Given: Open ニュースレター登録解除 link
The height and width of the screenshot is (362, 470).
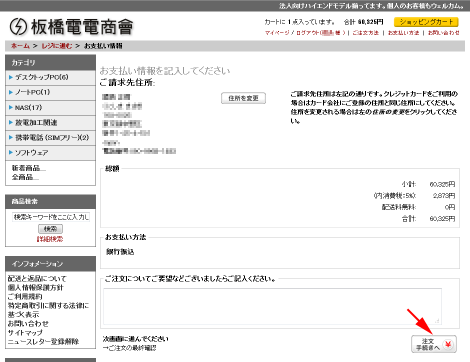Looking at the screenshot, I should pos(43,342).
